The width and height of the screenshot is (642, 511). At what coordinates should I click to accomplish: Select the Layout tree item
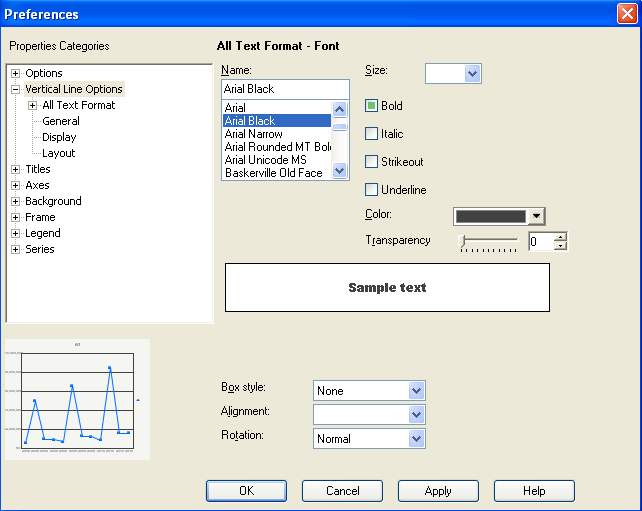pyautogui.click(x=59, y=153)
